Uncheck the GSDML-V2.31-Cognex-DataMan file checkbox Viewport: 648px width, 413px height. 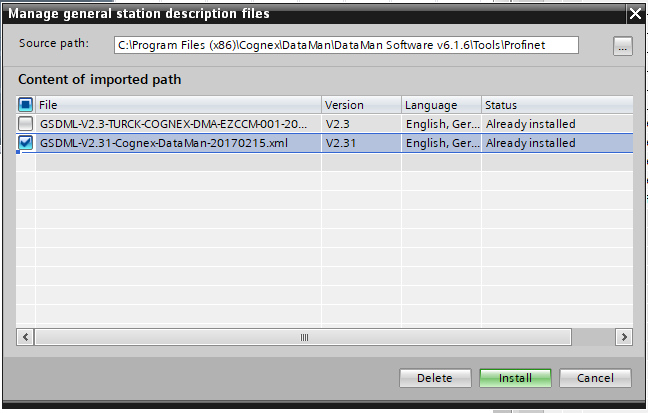coord(26,143)
